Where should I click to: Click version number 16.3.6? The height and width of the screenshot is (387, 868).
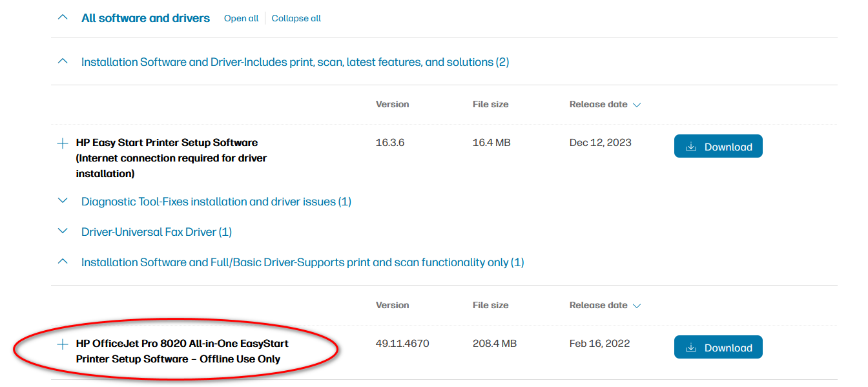(x=390, y=143)
